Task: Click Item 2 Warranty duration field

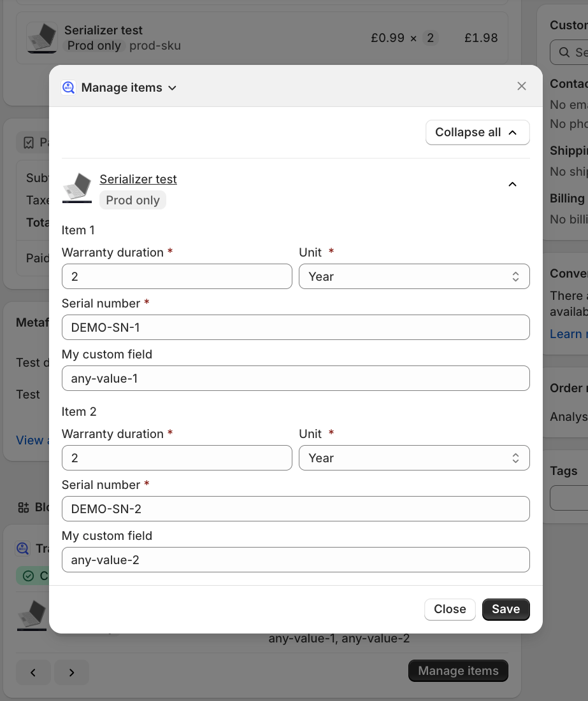Action: [x=176, y=458]
